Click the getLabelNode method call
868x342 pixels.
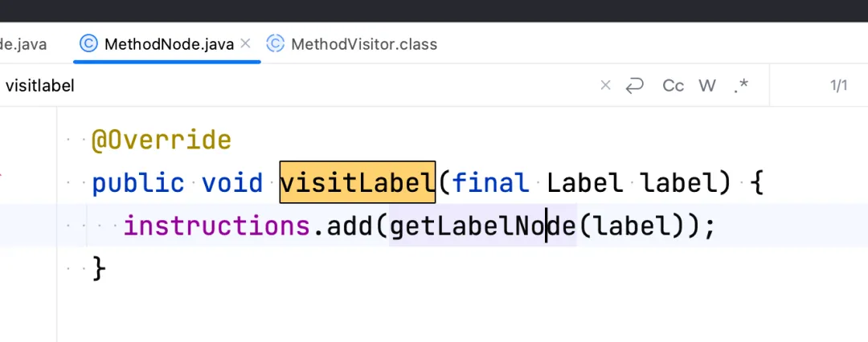482,226
